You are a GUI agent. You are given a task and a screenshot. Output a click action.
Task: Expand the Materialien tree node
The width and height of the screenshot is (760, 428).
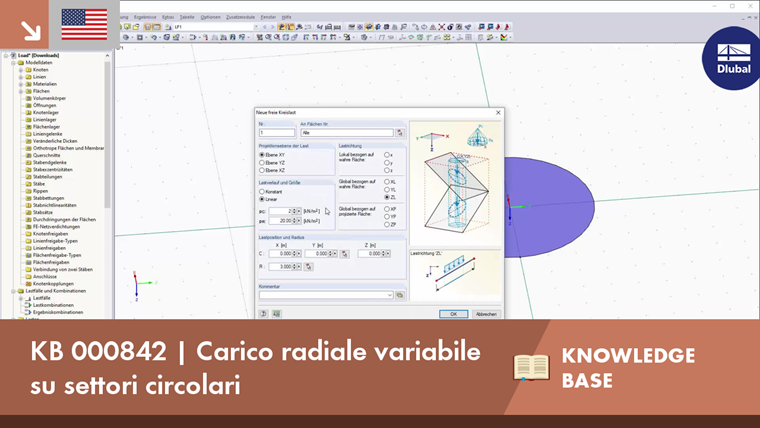coord(21,84)
